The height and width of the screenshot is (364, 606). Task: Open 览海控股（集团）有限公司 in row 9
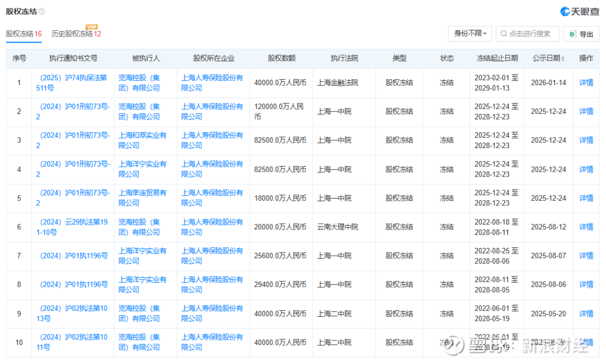tap(139, 314)
